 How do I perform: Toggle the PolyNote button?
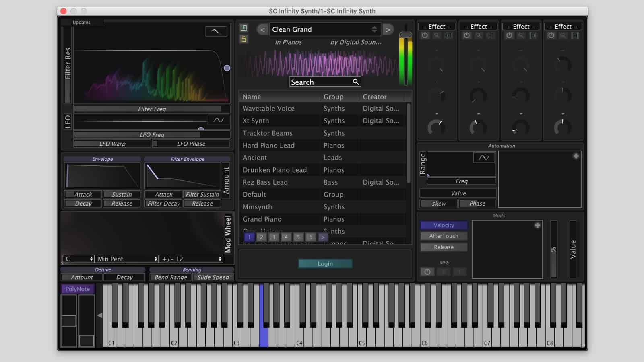pos(78,289)
